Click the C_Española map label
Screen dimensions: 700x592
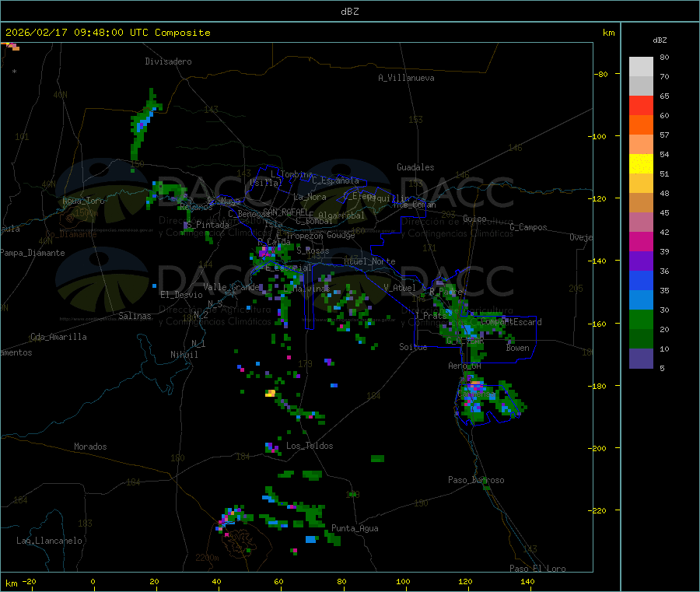pyautogui.click(x=336, y=180)
